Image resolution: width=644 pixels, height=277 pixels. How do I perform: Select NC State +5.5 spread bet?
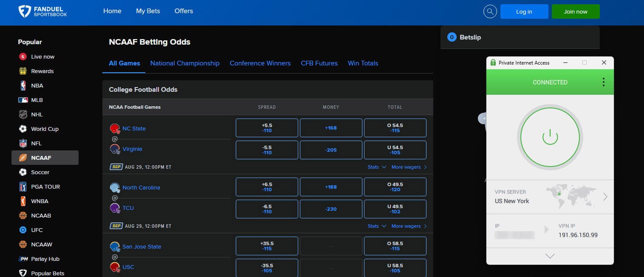[x=267, y=128]
